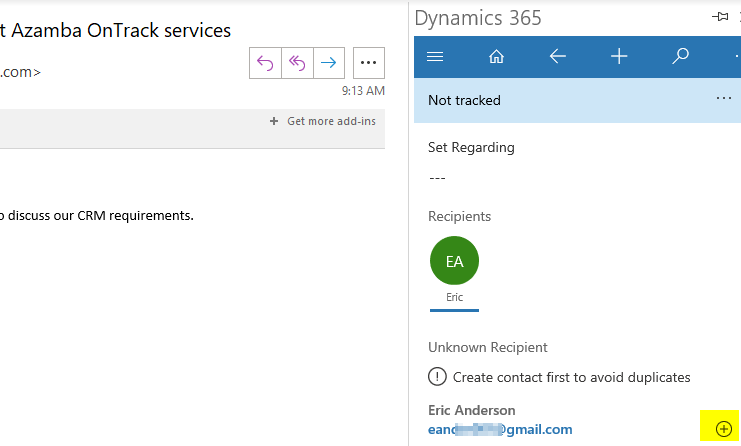Click the duplicate warning exclamation icon
The width and height of the screenshot is (741, 446).
pos(437,377)
